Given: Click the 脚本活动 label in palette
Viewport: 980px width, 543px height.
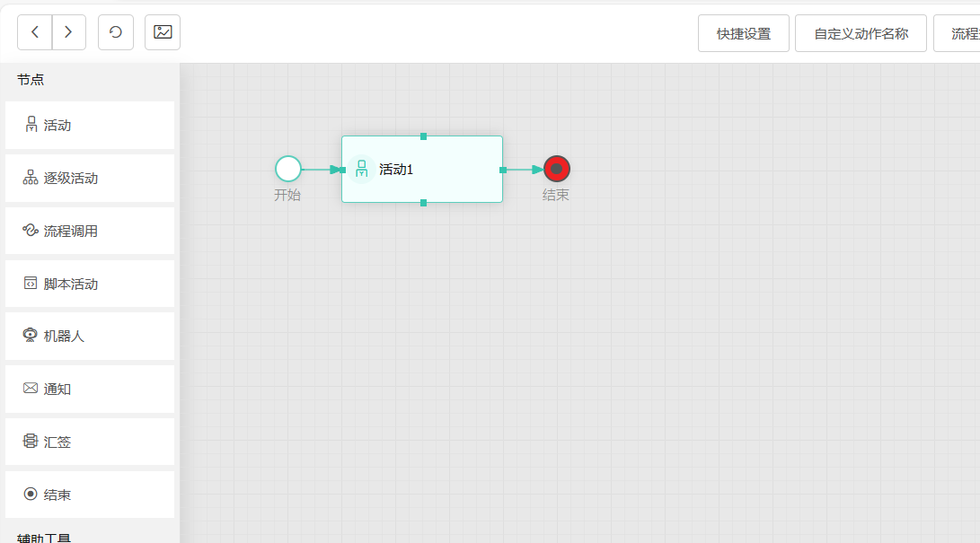Looking at the screenshot, I should coord(71,284).
